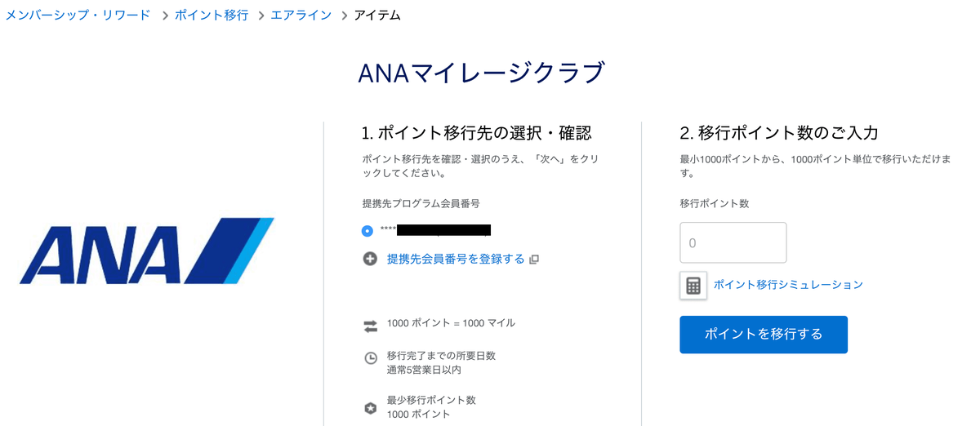Click the plus icon to register member number
Viewport: 980px width, 426px height.
coord(370,259)
